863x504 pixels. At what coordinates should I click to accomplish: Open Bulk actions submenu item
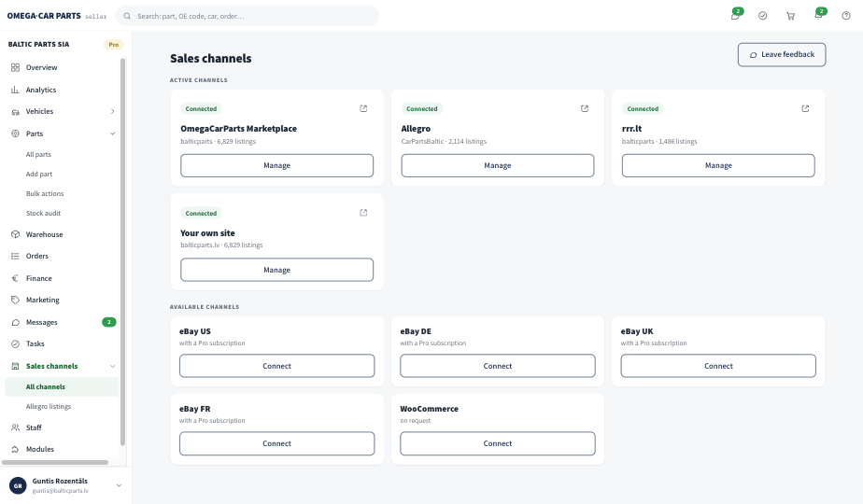point(45,194)
